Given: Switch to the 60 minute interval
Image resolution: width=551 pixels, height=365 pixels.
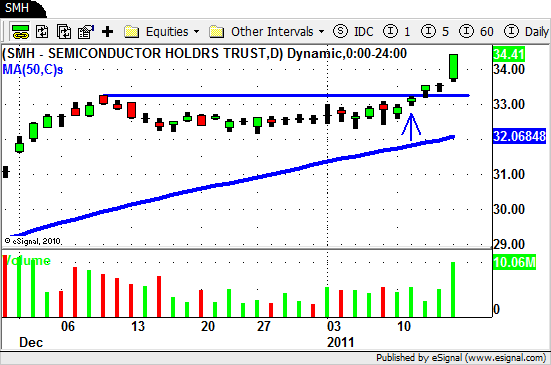Looking at the screenshot, I should 476,32.
